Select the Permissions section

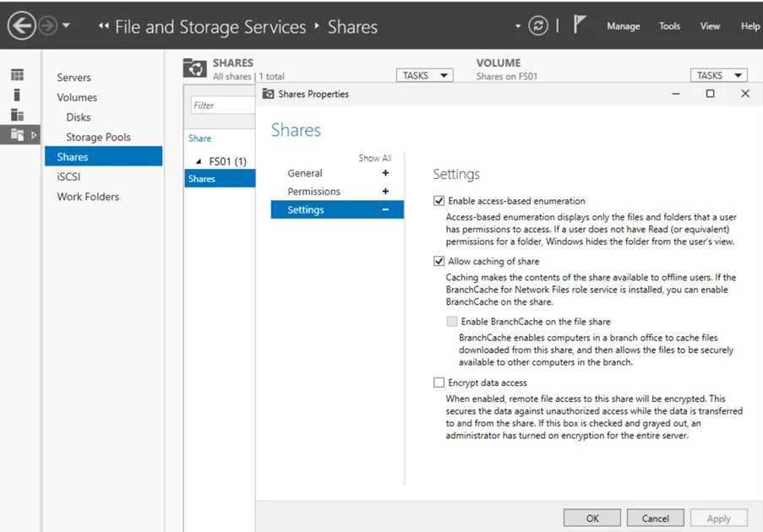[x=313, y=192]
